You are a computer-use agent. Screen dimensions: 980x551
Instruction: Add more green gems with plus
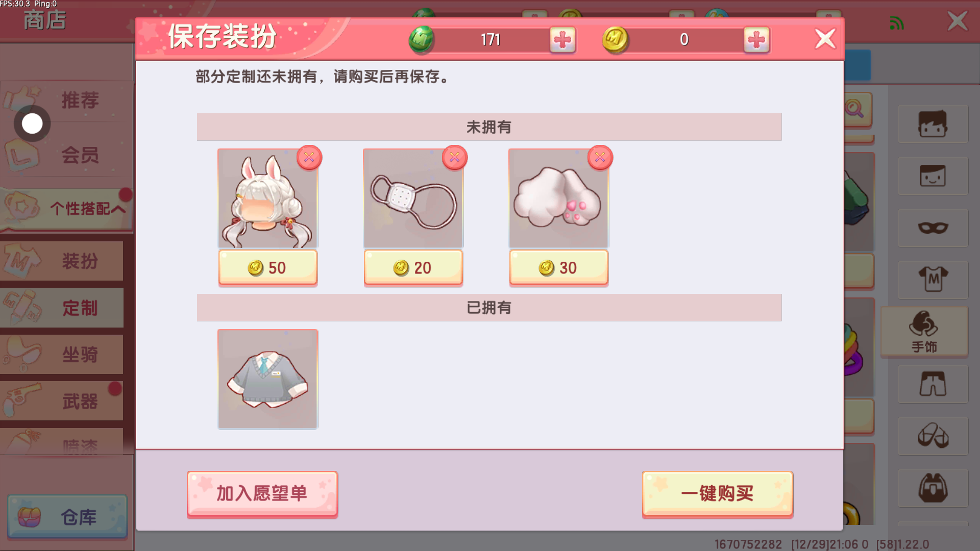pos(562,40)
